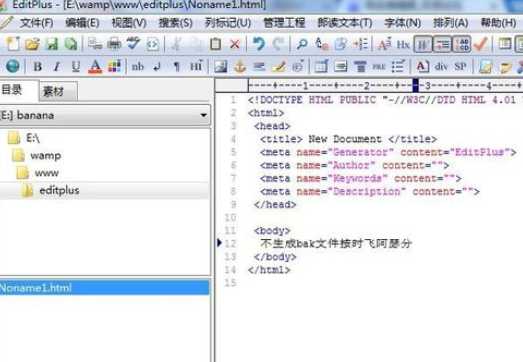Click the font color A icon
The image size is (523, 362).
[95, 66]
